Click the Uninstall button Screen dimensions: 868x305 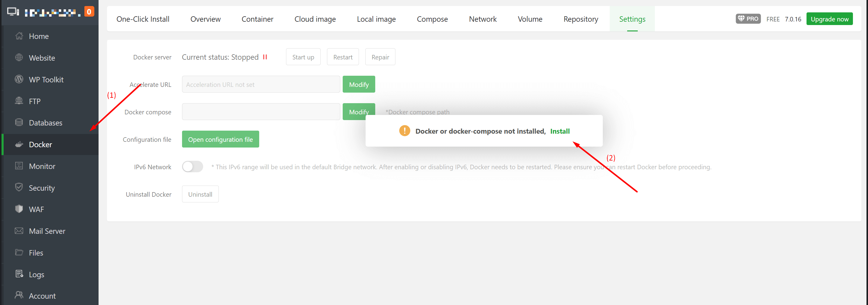pyautogui.click(x=200, y=194)
